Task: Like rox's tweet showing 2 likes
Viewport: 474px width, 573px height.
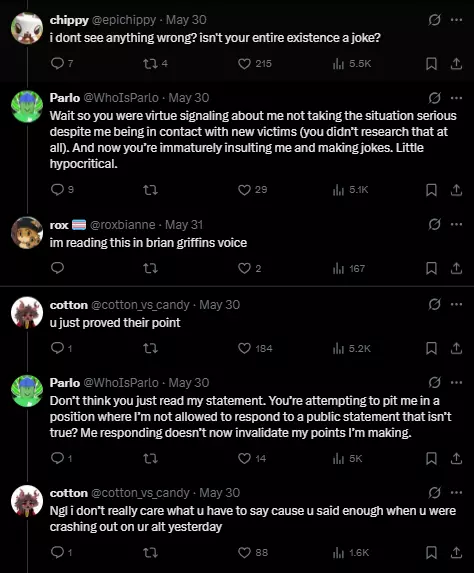Action: click(x=244, y=269)
